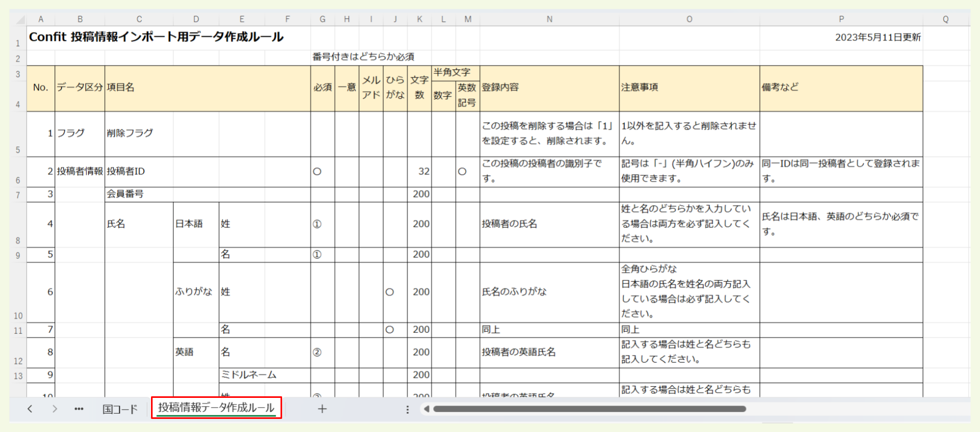This screenshot has width=980, height=432.
Task: Click the '氏名は日本語、英語のどちらか必須です。' cell
Action: [x=841, y=225]
